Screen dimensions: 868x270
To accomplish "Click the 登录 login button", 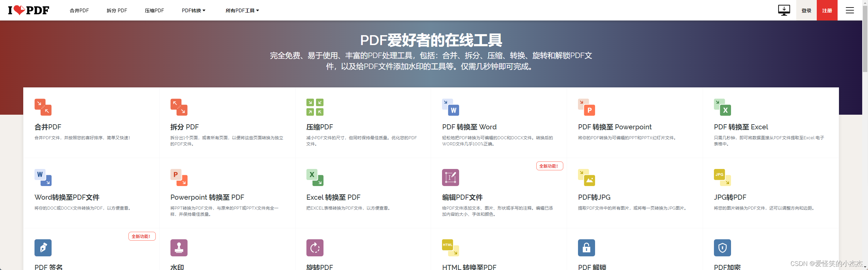I will click(x=807, y=10).
